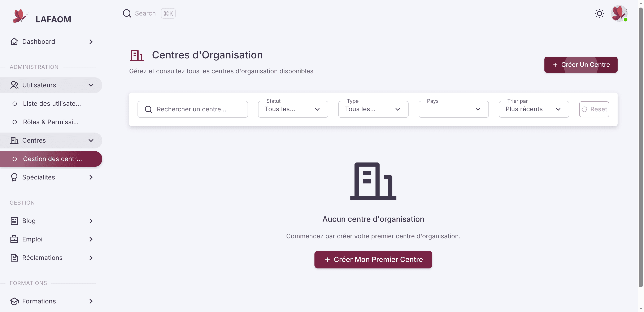This screenshot has width=644, height=312.
Task: Click the Blog newspaper icon
Action: [14, 221]
